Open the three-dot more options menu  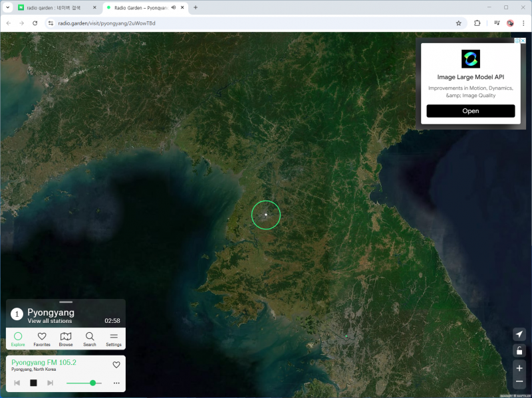pyautogui.click(x=116, y=383)
